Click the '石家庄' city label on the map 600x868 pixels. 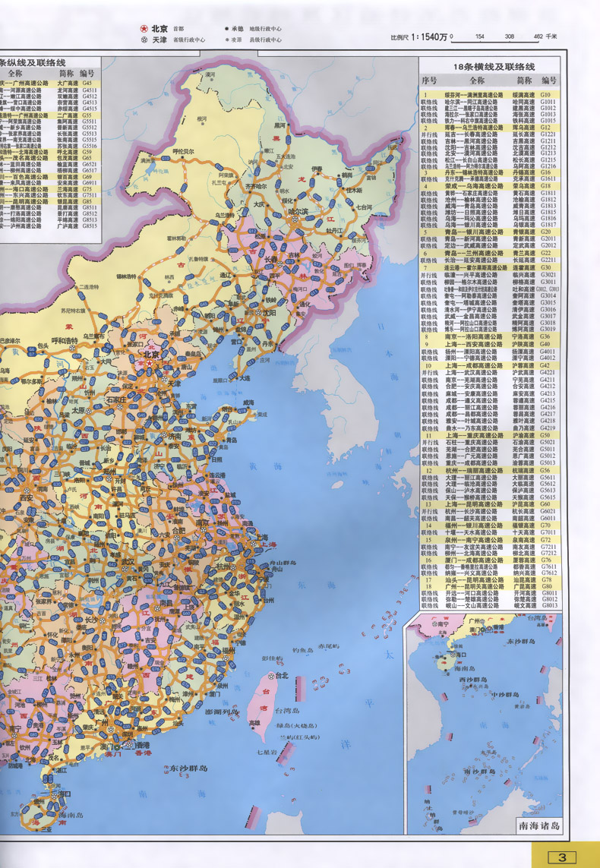tap(116, 399)
